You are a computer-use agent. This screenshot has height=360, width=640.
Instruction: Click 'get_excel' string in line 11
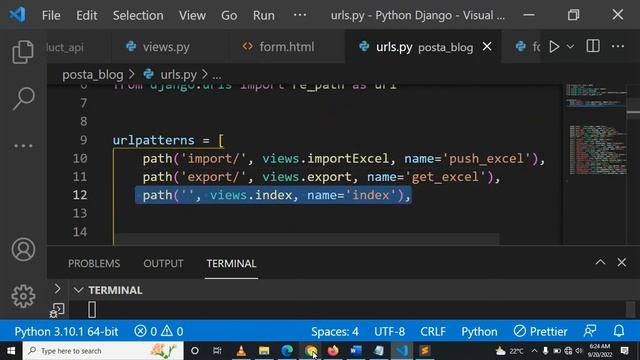445,177
